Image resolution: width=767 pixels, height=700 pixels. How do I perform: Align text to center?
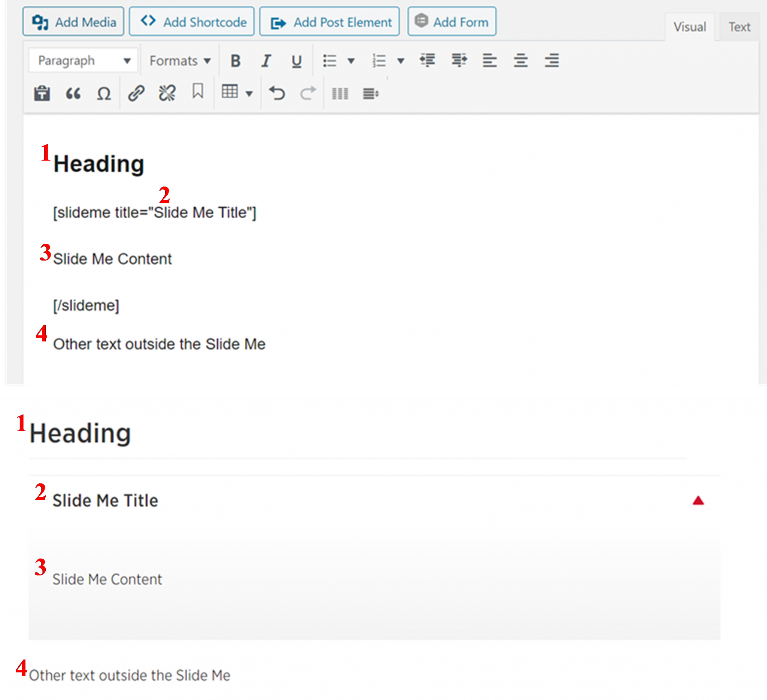[521, 61]
